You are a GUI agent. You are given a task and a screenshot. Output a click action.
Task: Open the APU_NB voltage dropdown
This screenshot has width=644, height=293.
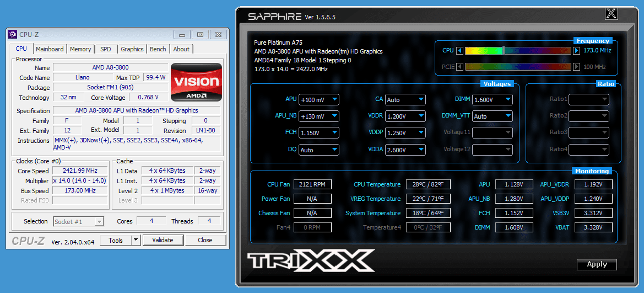click(x=319, y=116)
